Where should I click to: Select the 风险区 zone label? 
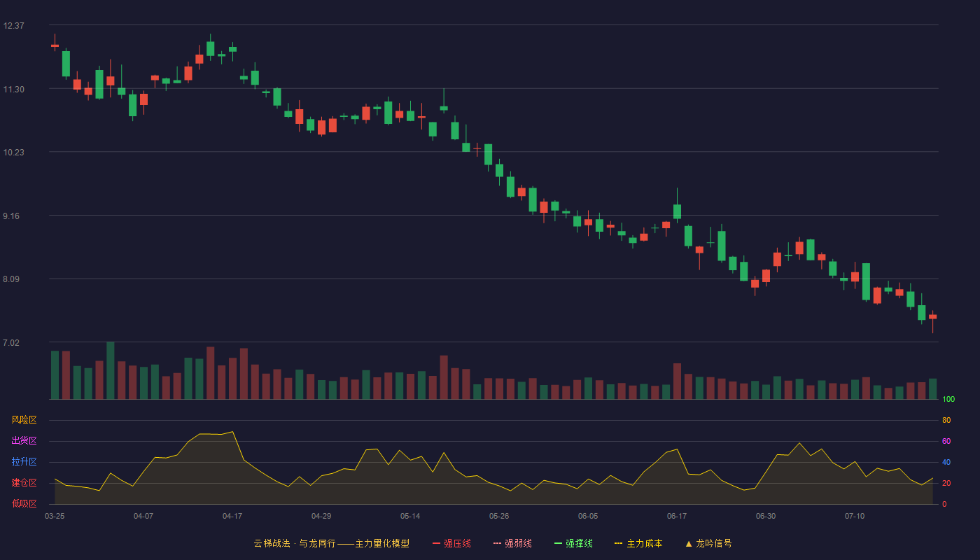coord(24,420)
